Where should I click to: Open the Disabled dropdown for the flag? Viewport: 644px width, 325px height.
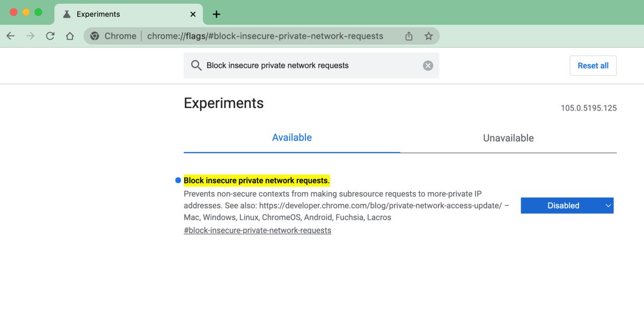[567, 205]
